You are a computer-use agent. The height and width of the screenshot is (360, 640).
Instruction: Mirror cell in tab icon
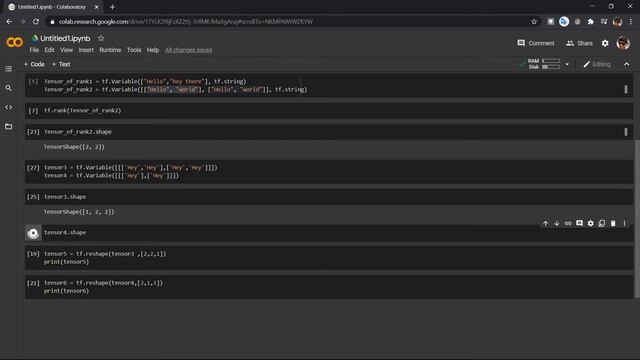(602, 223)
